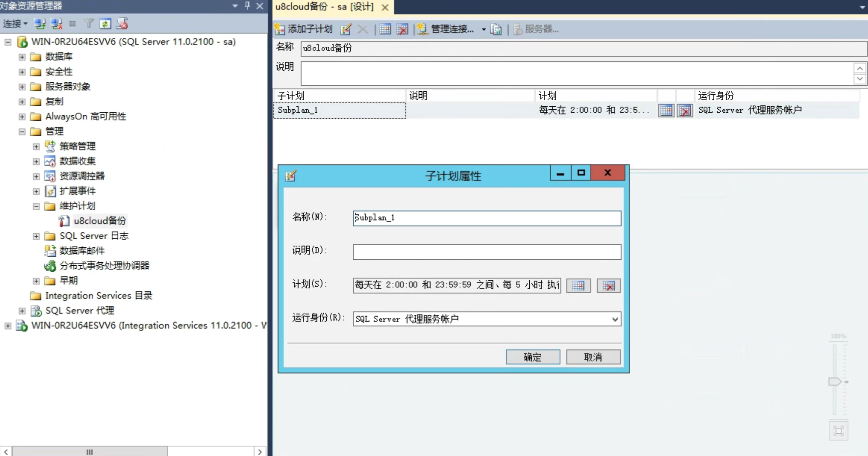Collapse the 管理 folder node
The image size is (868, 456).
point(22,132)
